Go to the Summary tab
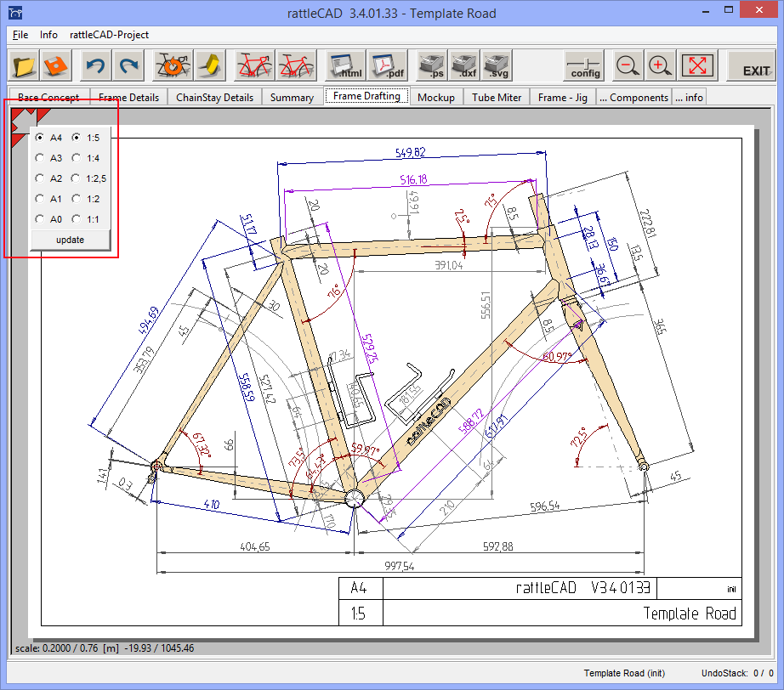The image size is (784, 690). point(292,98)
